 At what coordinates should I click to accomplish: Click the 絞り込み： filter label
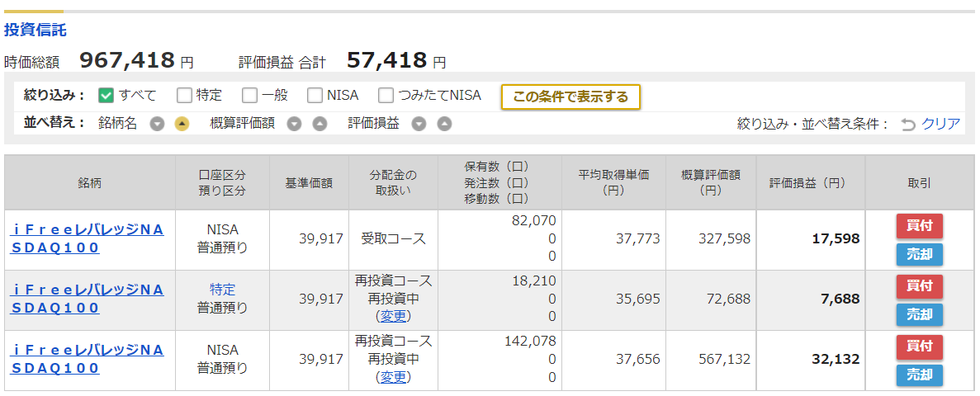54,96
